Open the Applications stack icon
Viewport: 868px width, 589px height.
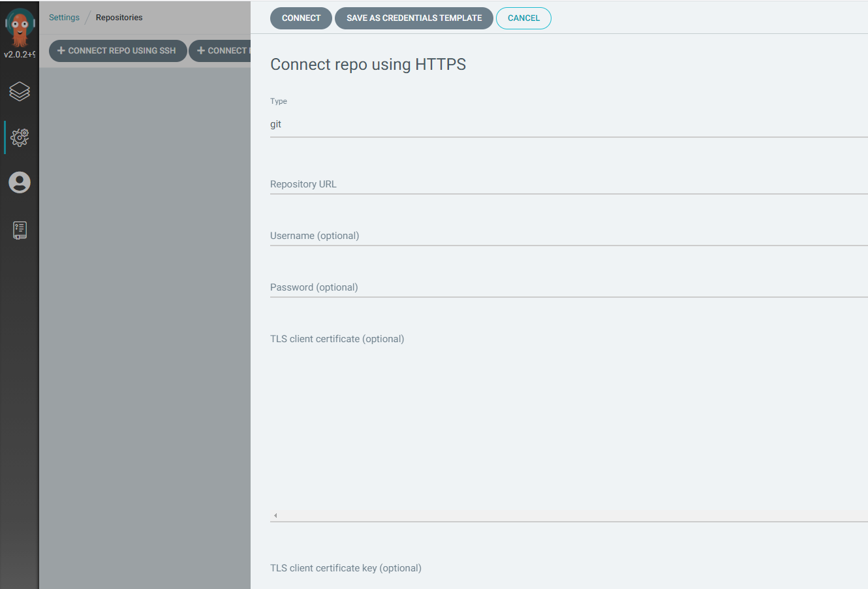coord(20,91)
